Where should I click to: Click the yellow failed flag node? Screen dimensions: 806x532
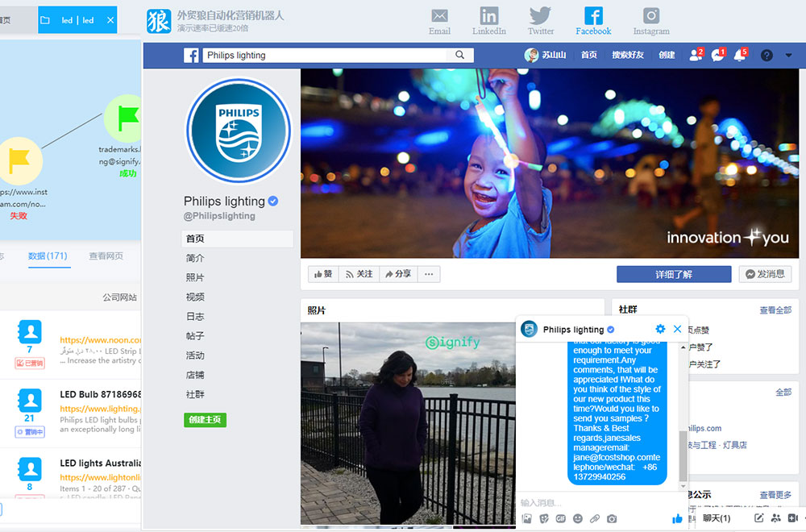click(x=19, y=161)
